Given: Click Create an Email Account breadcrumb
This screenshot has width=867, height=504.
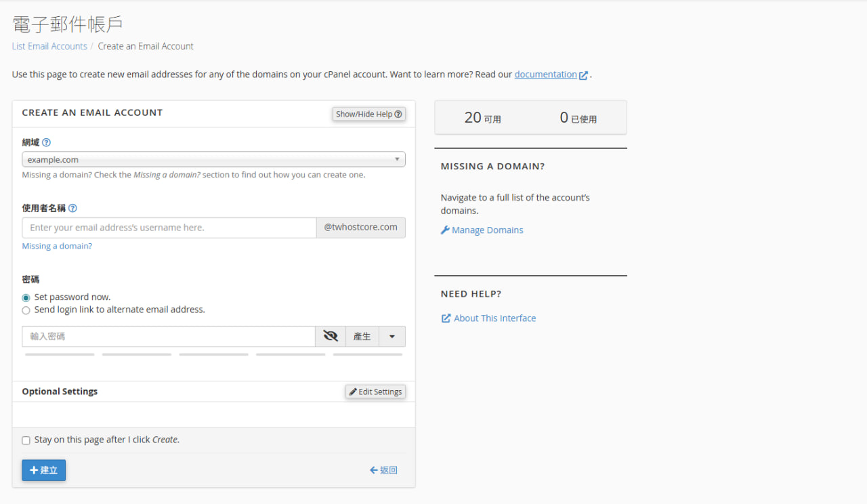Looking at the screenshot, I should click(146, 46).
